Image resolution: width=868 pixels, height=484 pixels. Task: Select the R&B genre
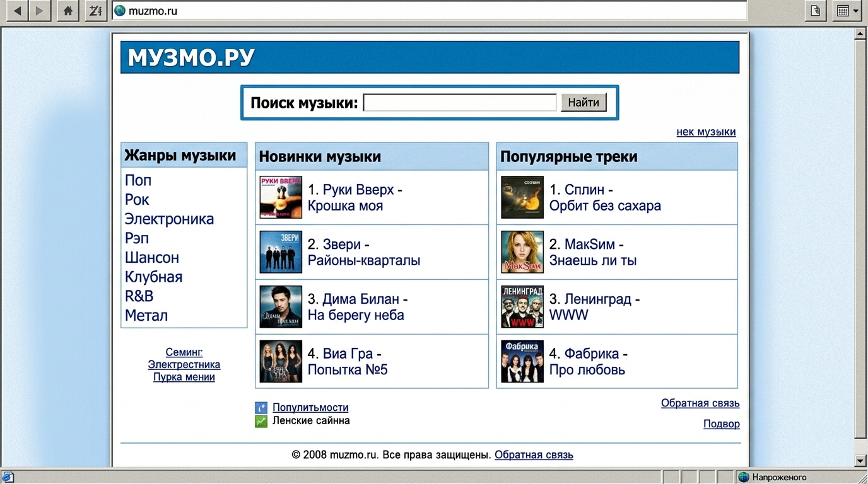click(139, 296)
